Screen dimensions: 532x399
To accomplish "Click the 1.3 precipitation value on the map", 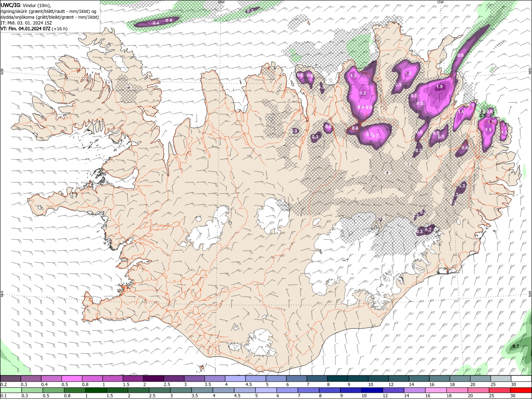I will [x=353, y=76].
